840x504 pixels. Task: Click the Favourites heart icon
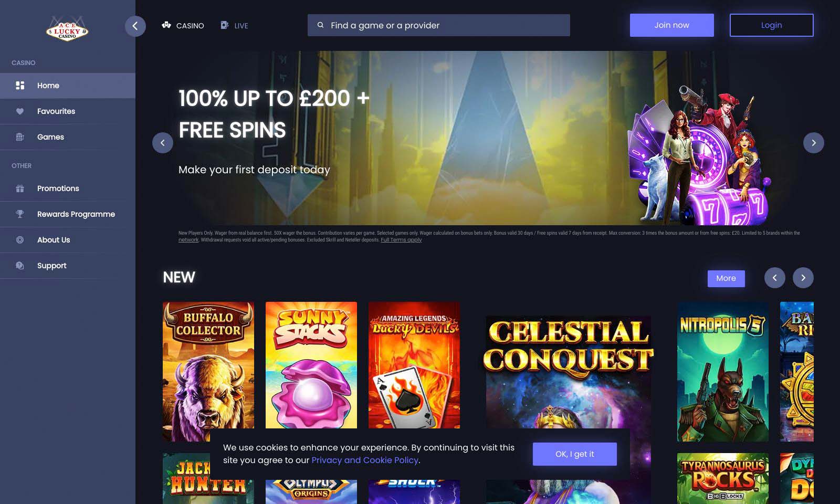[x=20, y=111]
